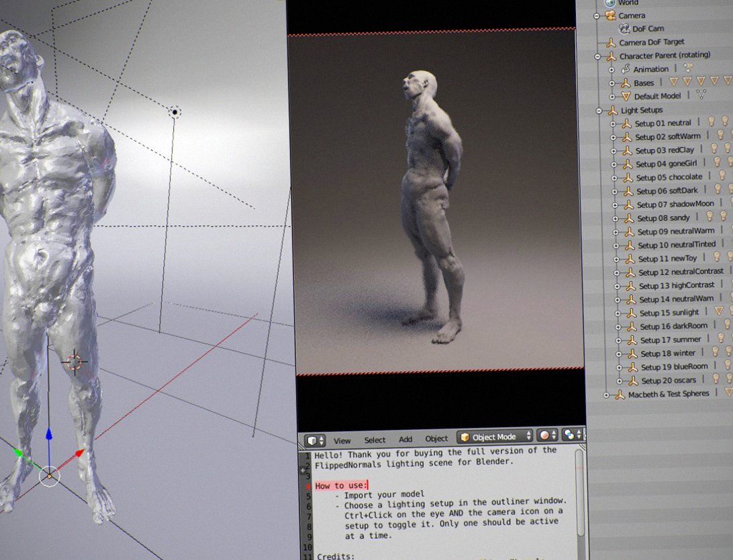Select Setup 04 goneGirl in outliner

(666, 164)
